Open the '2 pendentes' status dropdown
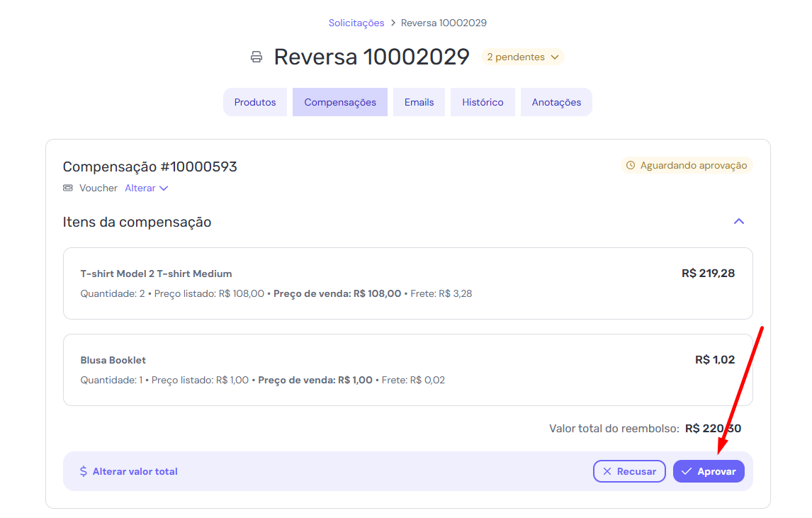This screenshot has height=518, width=812. click(522, 57)
